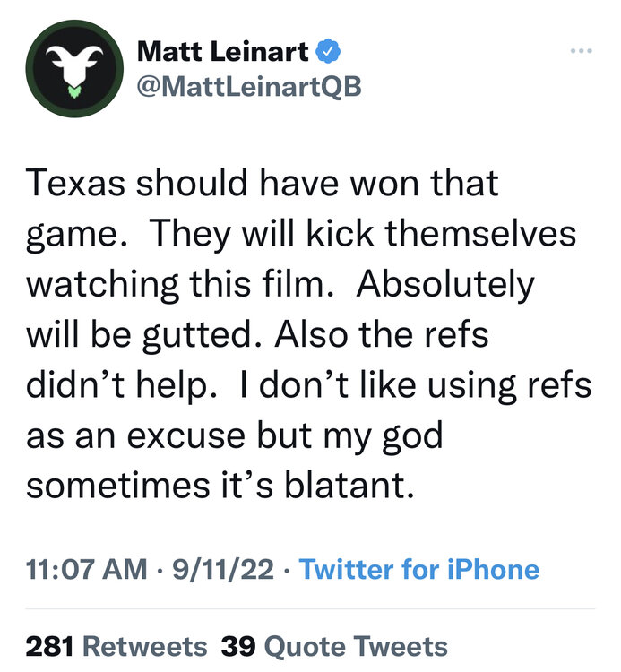Click the line "Texas should have won that"
Screen dimensions: 621x672
tap(262, 184)
